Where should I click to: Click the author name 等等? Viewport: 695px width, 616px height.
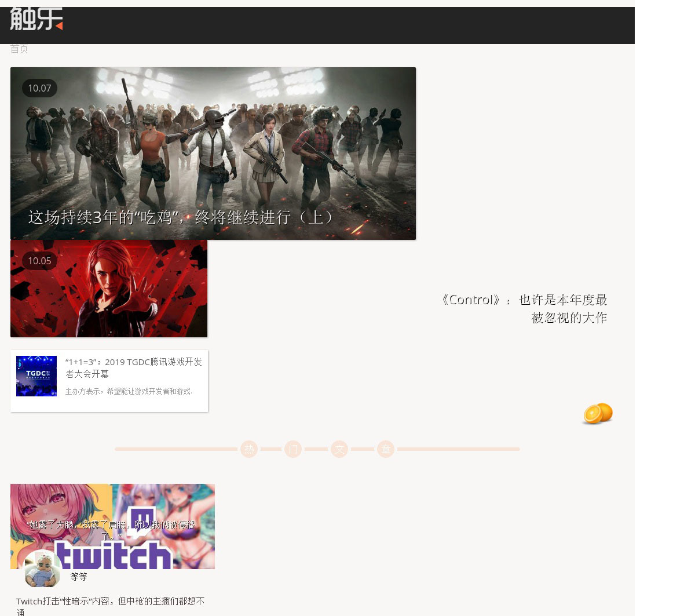79,577
